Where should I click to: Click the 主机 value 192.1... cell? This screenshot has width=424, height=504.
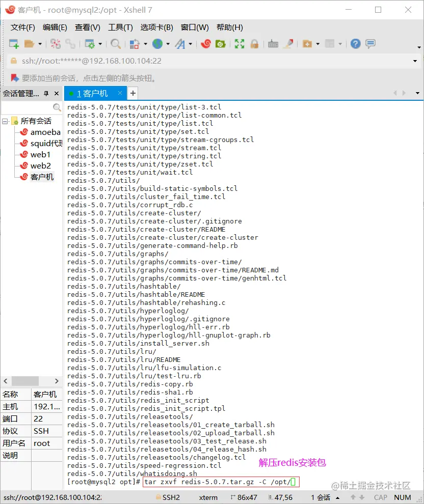(x=47, y=407)
